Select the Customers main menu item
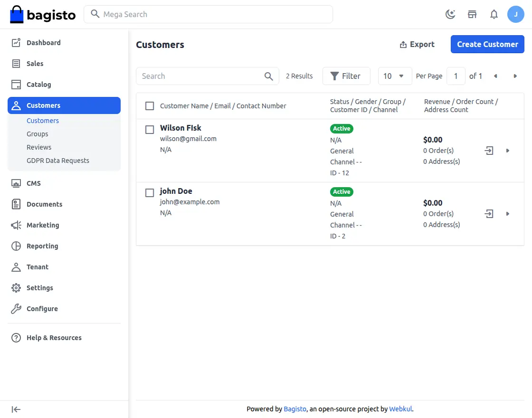The height and width of the screenshot is (418, 532). (x=64, y=105)
